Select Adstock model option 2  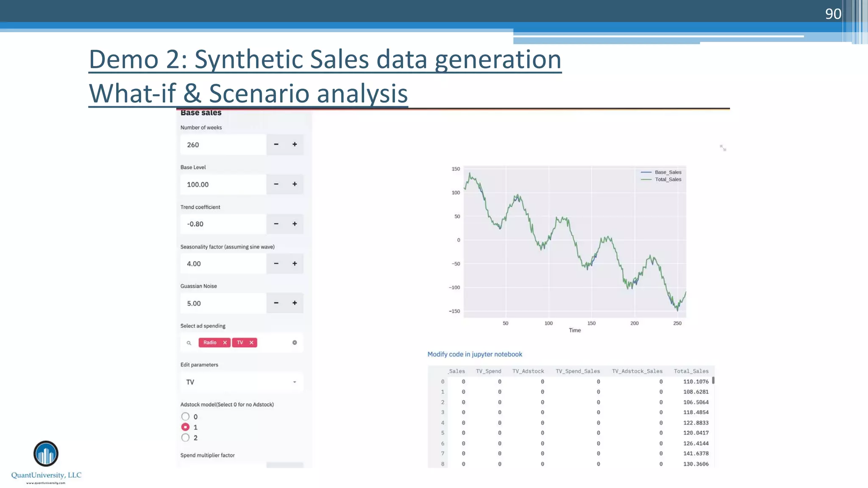coord(185,438)
